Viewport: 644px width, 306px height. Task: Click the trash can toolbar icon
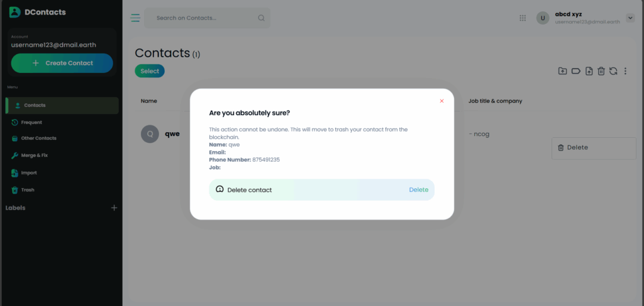click(x=601, y=71)
